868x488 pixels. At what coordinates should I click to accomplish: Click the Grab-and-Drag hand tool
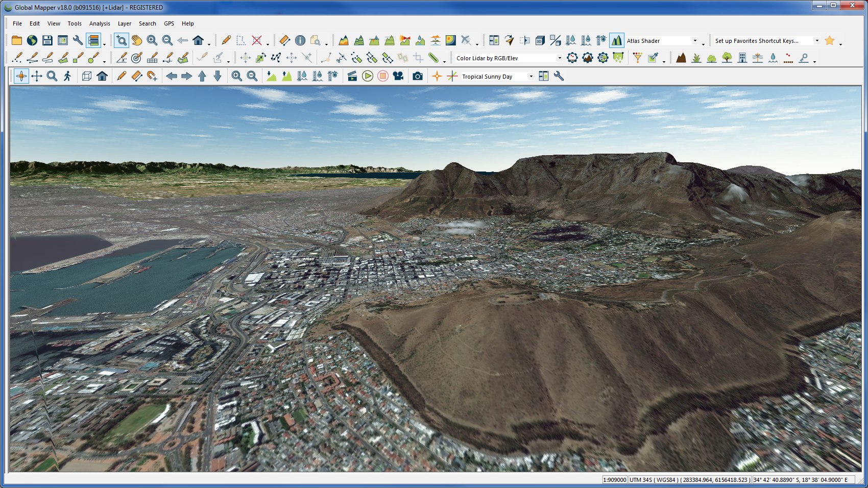[136, 40]
